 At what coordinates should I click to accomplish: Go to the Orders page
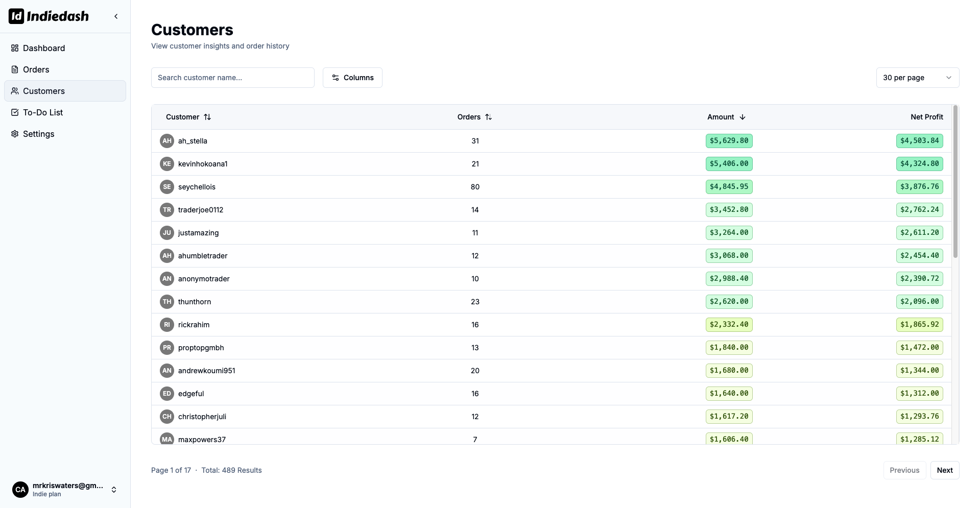pos(65,69)
